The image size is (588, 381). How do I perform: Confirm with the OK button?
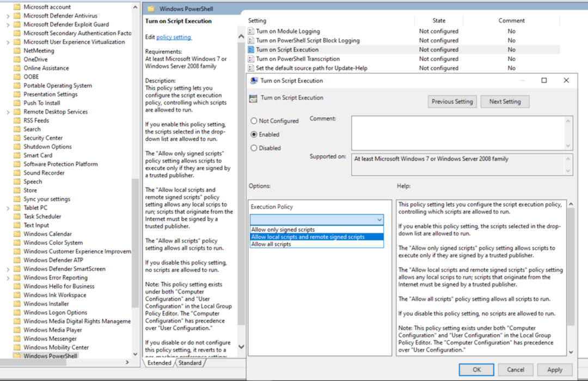476,370
